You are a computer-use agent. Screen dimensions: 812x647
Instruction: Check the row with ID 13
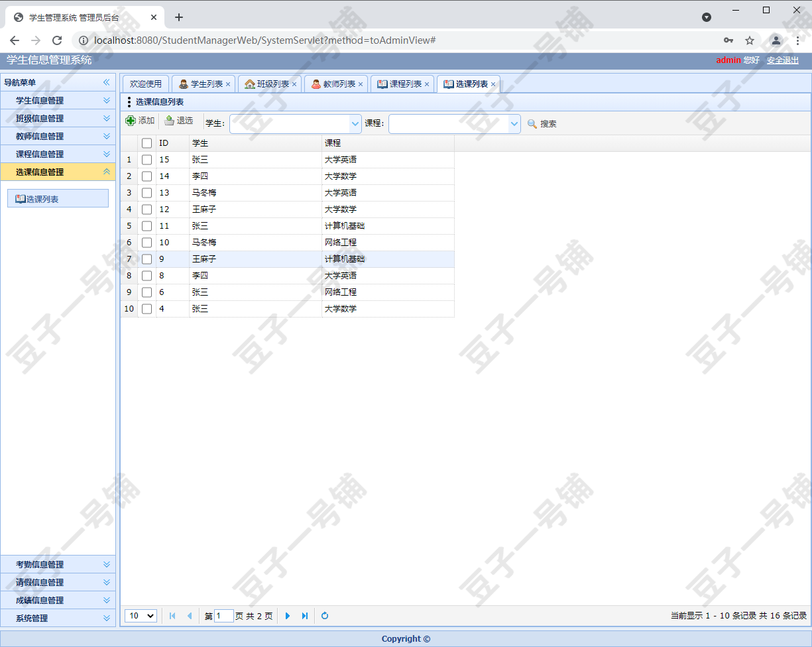click(x=146, y=193)
